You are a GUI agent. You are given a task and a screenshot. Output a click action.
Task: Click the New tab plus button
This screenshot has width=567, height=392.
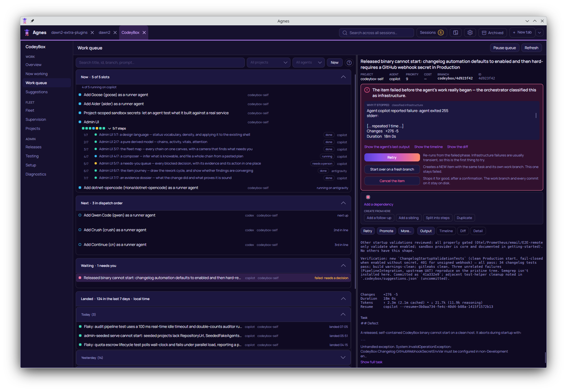pyautogui.click(x=522, y=33)
